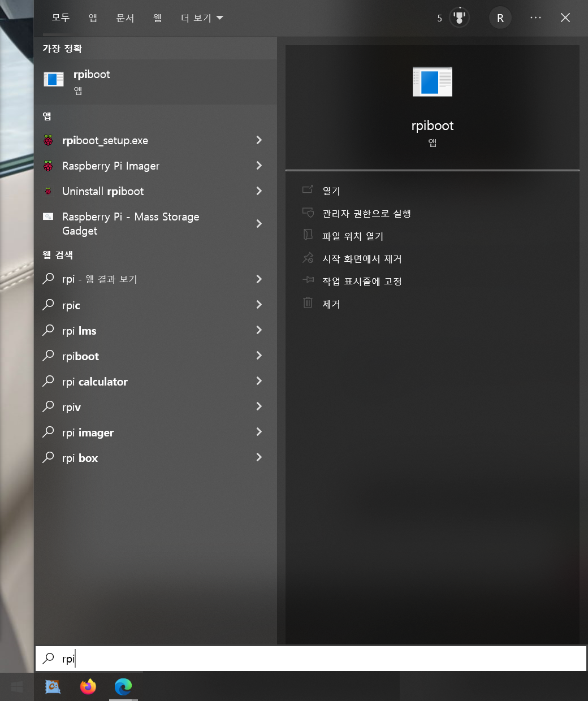Open Raspberry Pi - Mass Storage Gadget result
588x701 pixels.
(x=155, y=223)
